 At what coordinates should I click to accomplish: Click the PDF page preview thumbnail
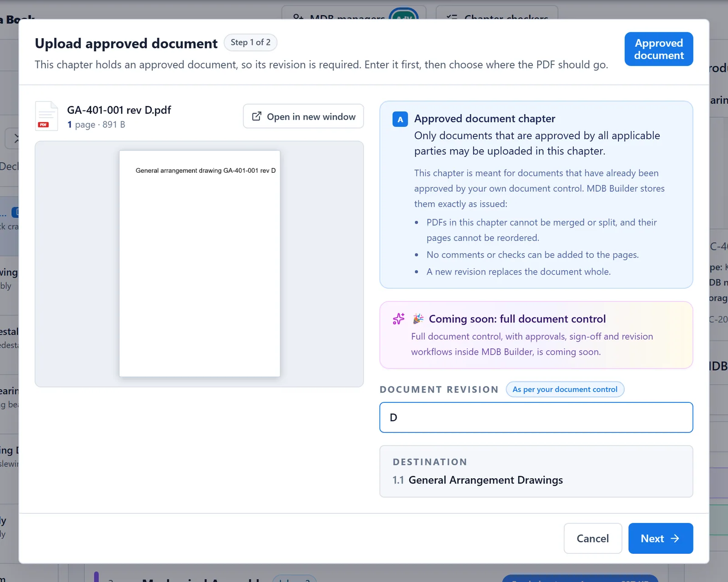[200, 263]
